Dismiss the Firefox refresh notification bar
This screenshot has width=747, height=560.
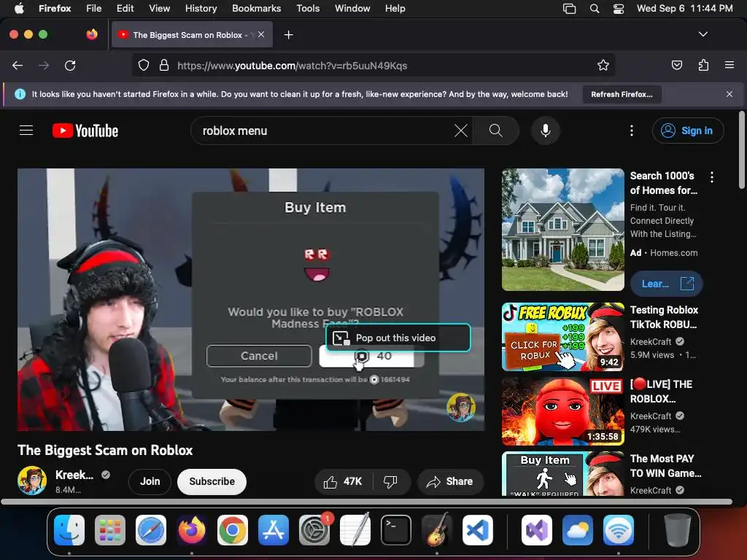729,94
